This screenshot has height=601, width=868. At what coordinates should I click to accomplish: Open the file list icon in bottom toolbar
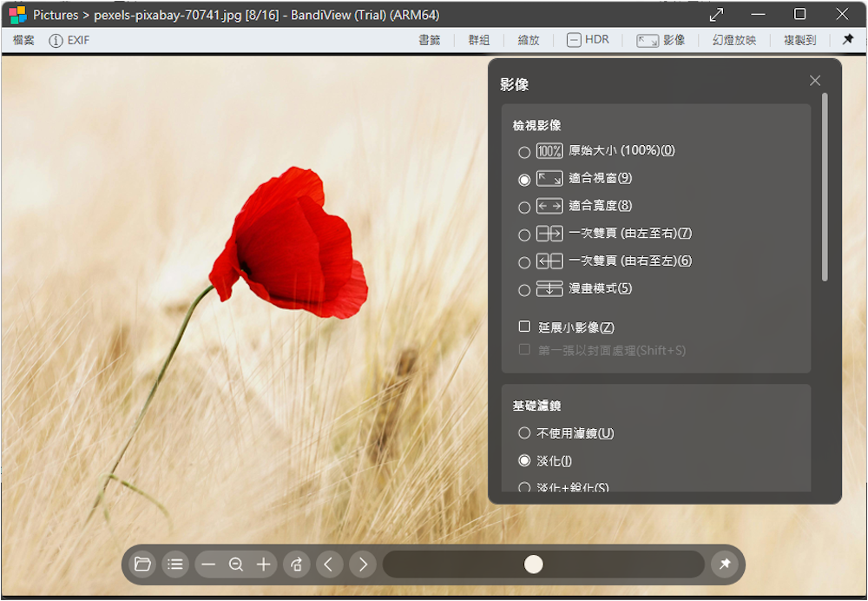[x=174, y=565]
